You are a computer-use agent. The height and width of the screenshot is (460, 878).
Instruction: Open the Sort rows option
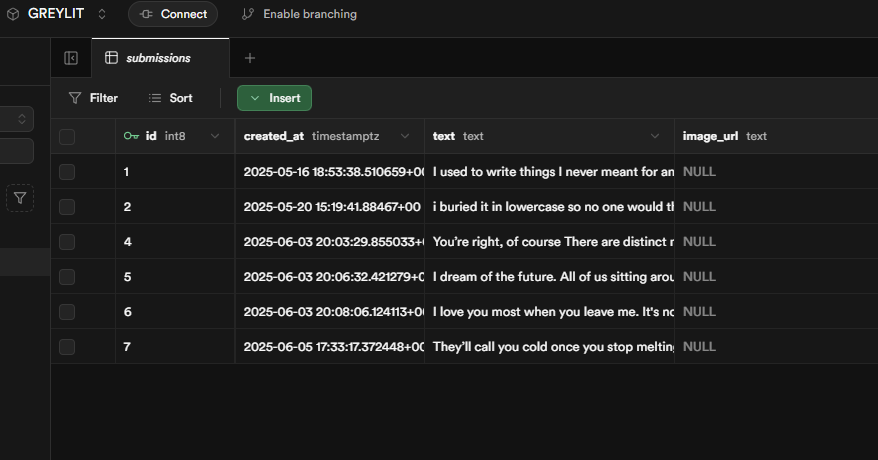(x=170, y=98)
